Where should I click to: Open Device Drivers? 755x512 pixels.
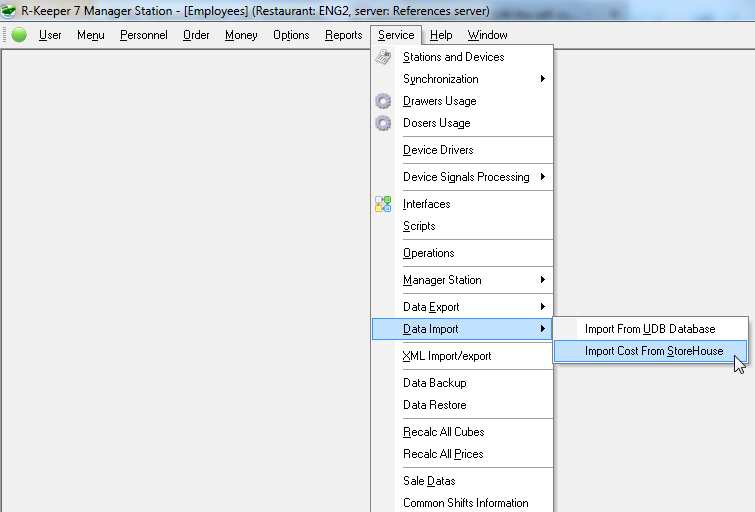tap(462, 150)
